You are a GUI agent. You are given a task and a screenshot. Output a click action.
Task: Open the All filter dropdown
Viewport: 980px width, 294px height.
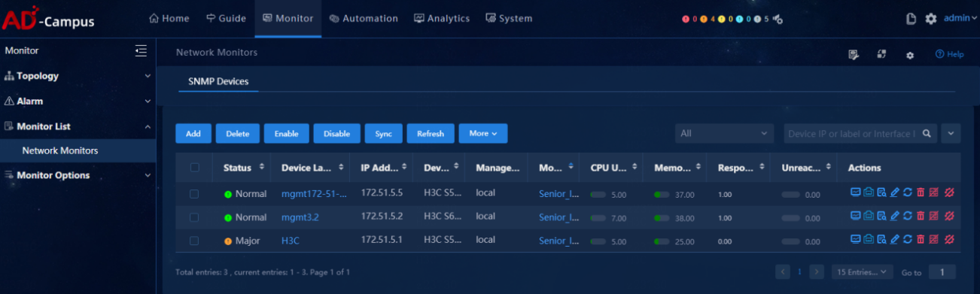tap(724, 133)
